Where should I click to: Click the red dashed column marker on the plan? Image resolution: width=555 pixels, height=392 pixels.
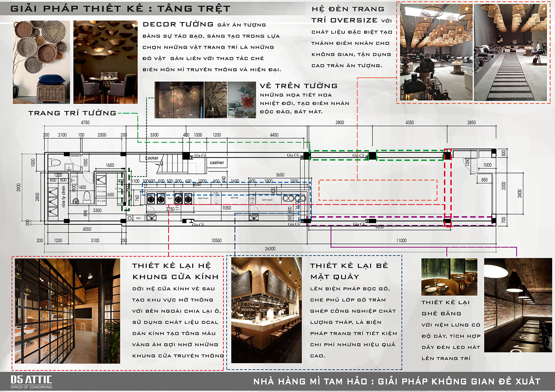(x=448, y=188)
